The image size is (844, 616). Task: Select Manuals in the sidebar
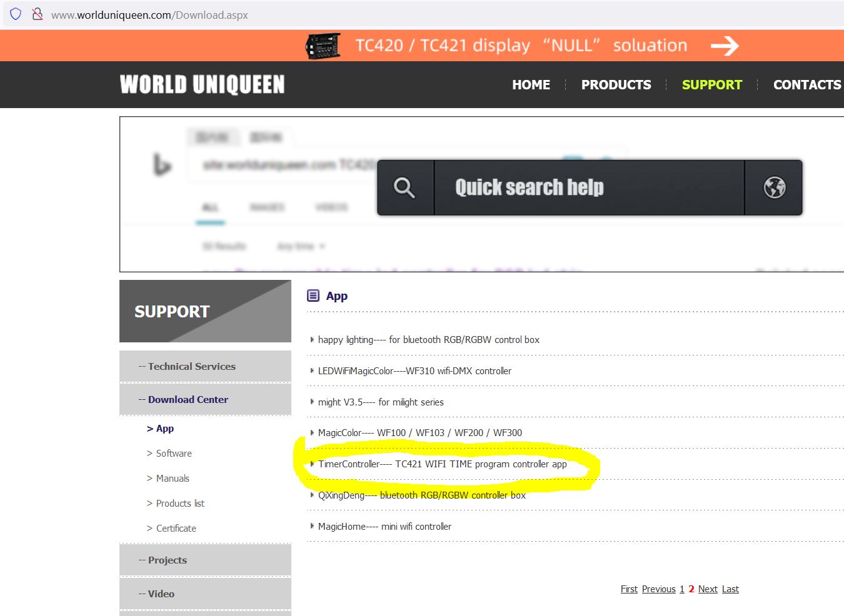[x=173, y=479]
